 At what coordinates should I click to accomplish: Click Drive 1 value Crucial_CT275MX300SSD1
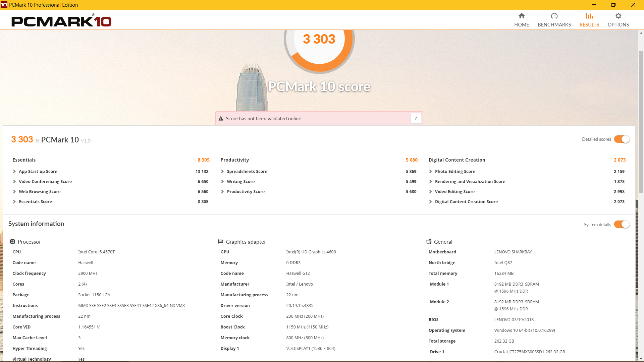(x=530, y=352)
